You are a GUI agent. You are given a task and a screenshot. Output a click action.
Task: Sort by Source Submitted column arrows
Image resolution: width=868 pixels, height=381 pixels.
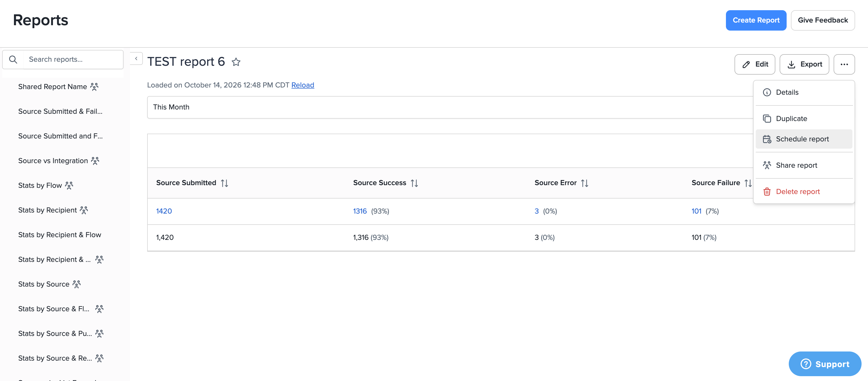[x=225, y=183]
